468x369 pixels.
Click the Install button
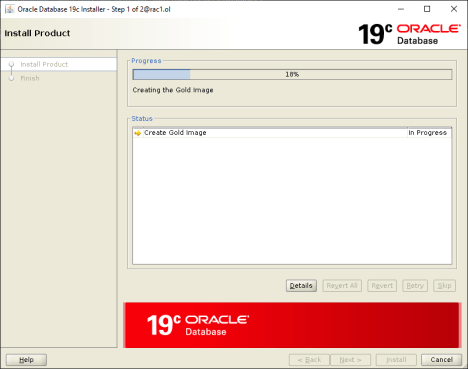tap(396, 360)
